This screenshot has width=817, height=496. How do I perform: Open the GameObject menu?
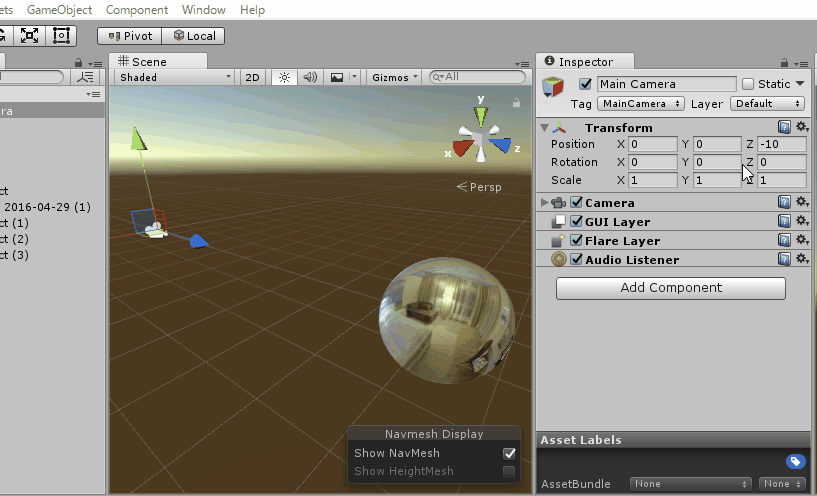[59, 9]
